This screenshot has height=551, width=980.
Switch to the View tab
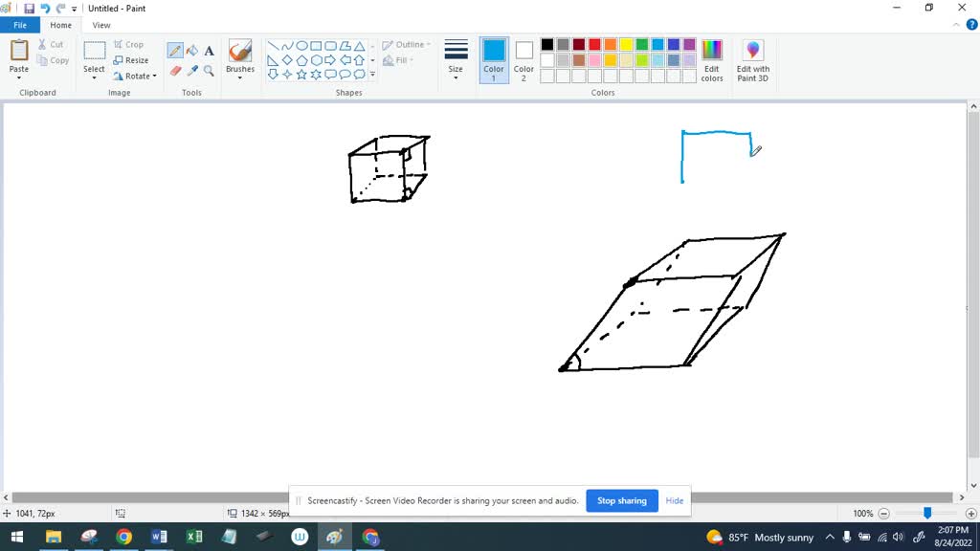pyautogui.click(x=100, y=25)
